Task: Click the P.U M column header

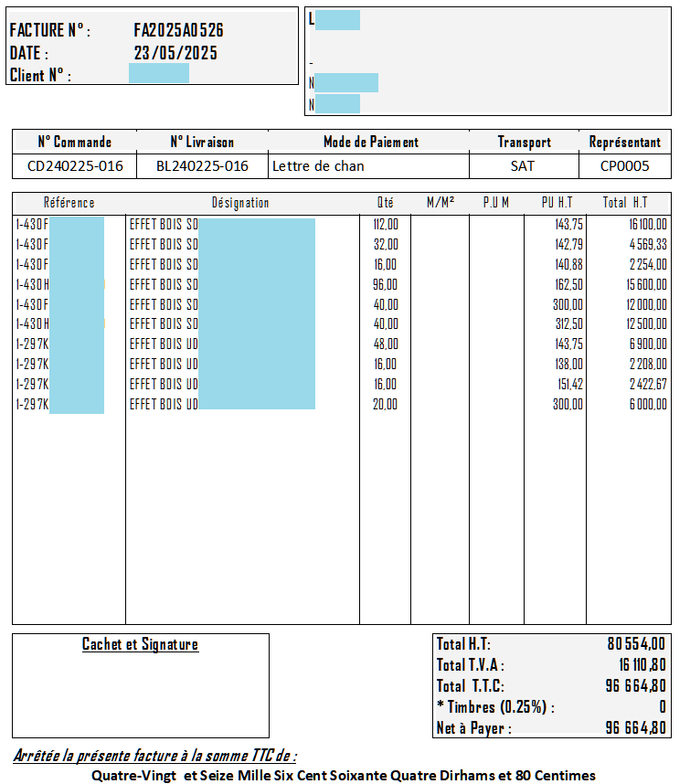Action: 496,203
